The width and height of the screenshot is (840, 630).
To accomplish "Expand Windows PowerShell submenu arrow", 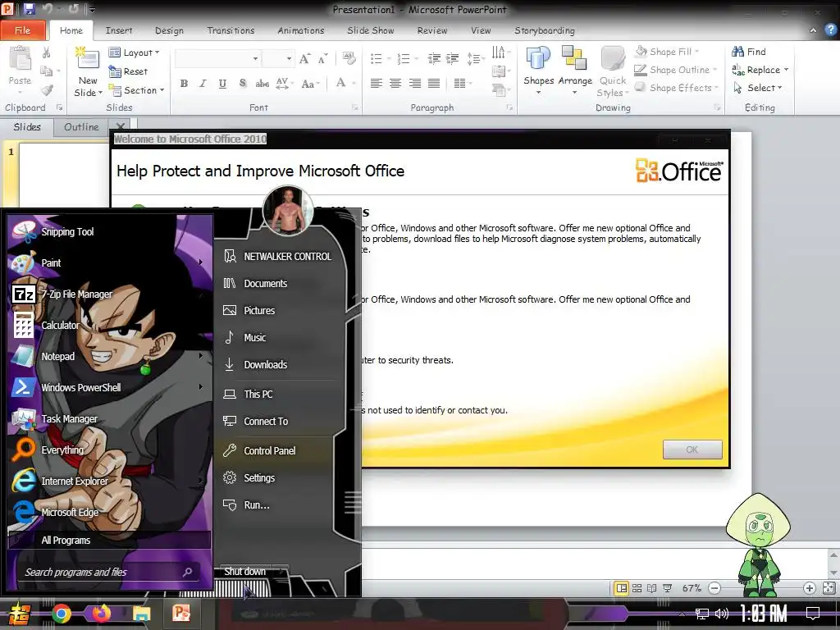I will coord(201,387).
